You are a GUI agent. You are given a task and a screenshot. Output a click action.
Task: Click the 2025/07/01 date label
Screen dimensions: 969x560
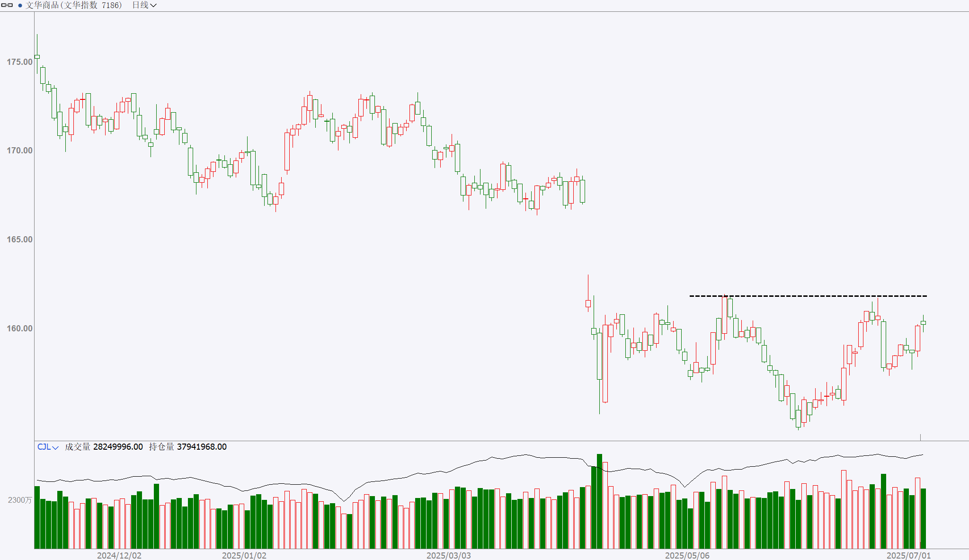click(x=909, y=555)
